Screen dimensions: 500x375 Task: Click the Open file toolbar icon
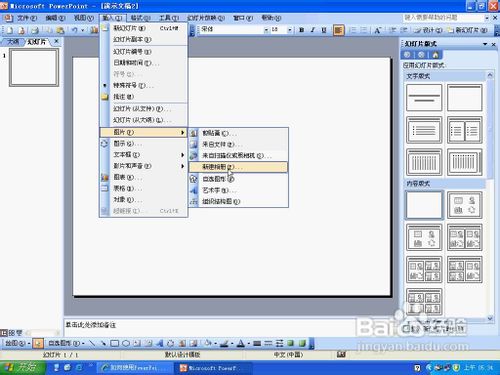click(x=21, y=30)
